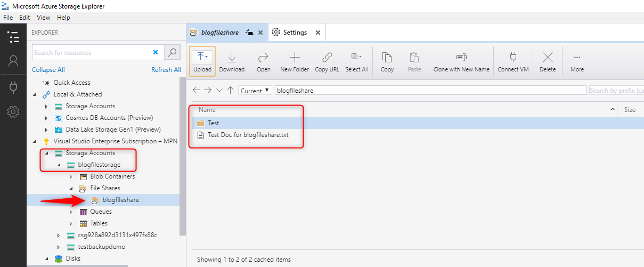The height and width of the screenshot is (267, 644).
Task: Expand the testbackupdemo account
Action: click(x=59, y=247)
